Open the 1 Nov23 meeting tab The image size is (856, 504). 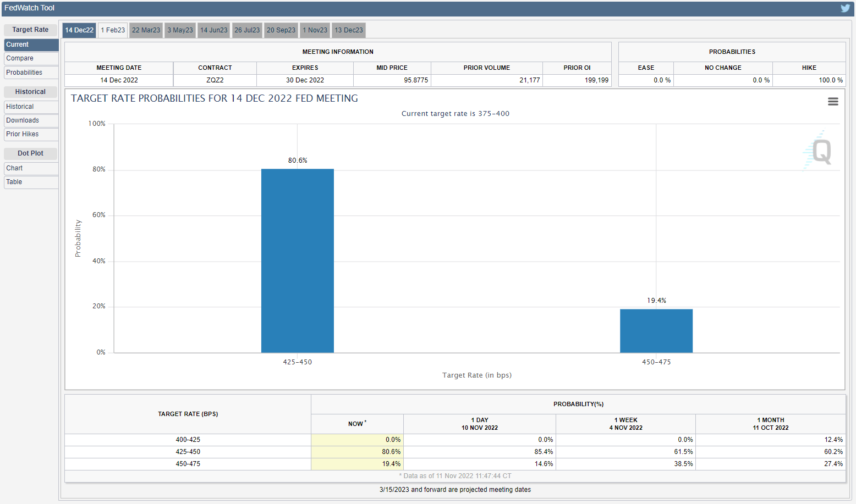coord(315,30)
